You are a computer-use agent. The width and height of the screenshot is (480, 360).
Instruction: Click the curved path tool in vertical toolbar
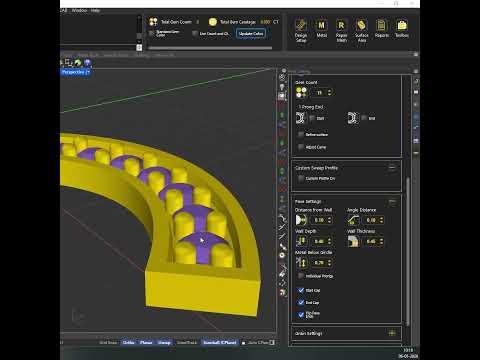(x=282, y=218)
